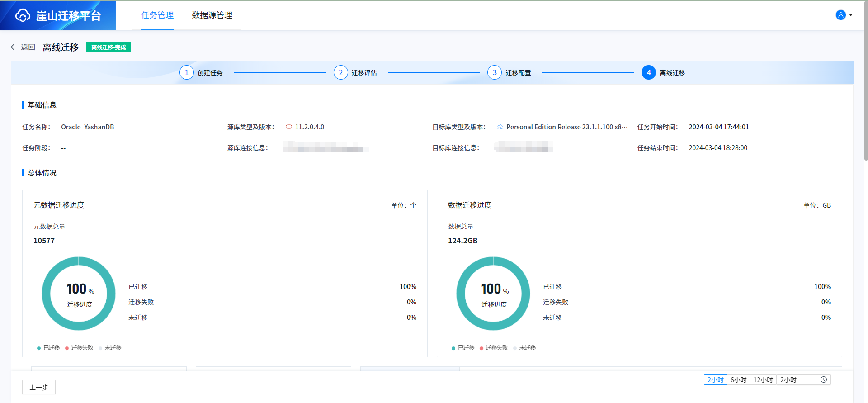Screen dimensions: 868x403
Task: Click the Personal Edition Release 23.1.1.100 text
Action: click(x=567, y=127)
